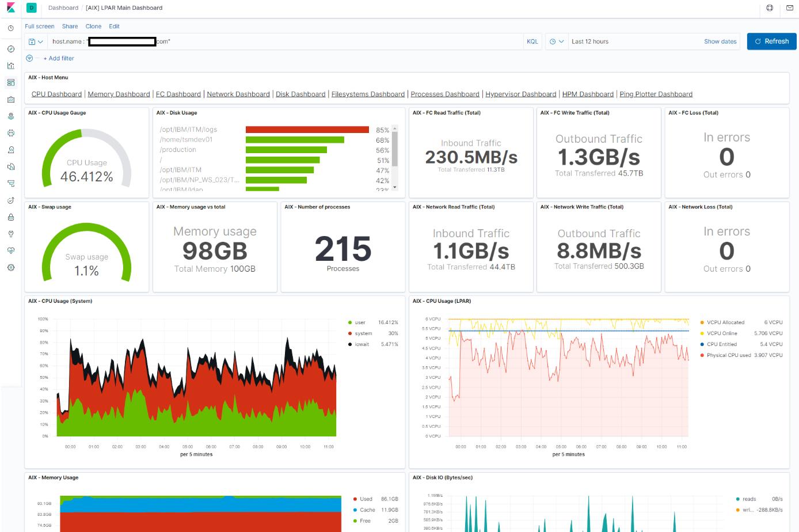Expand the date quick menu clock dropdown
This screenshot has width=799, height=532.
point(556,41)
